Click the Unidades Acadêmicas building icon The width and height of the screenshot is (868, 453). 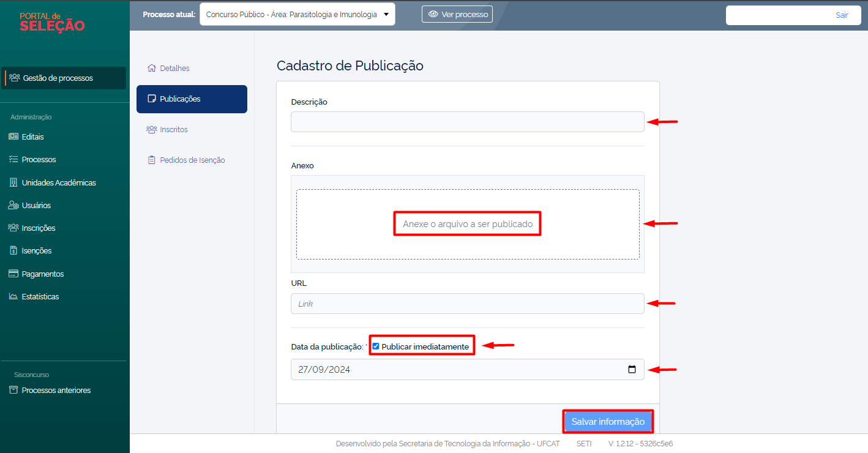tap(13, 182)
